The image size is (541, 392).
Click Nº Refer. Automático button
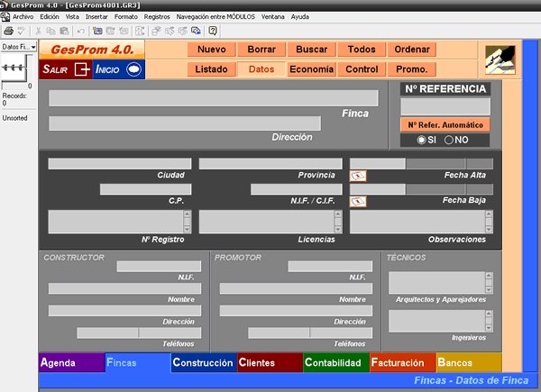tap(445, 124)
